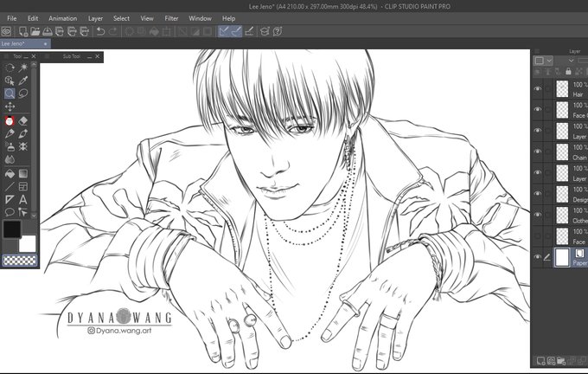Toggle Snap to ruler
The height and width of the screenshot is (374, 588).
(x=223, y=31)
